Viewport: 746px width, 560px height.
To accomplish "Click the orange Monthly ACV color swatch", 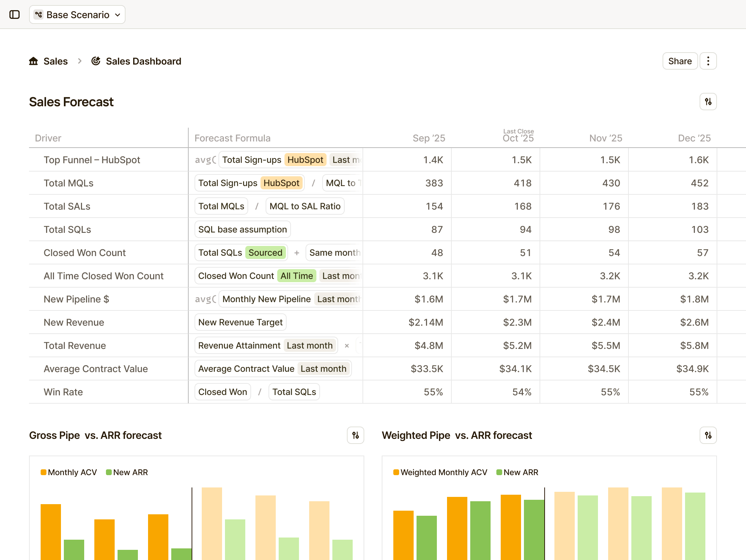I will [x=44, y=472].
